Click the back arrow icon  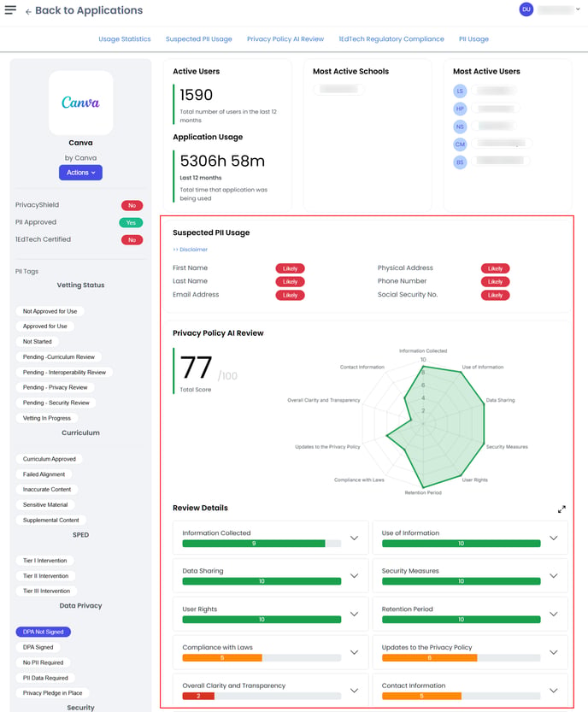(28, 11)
